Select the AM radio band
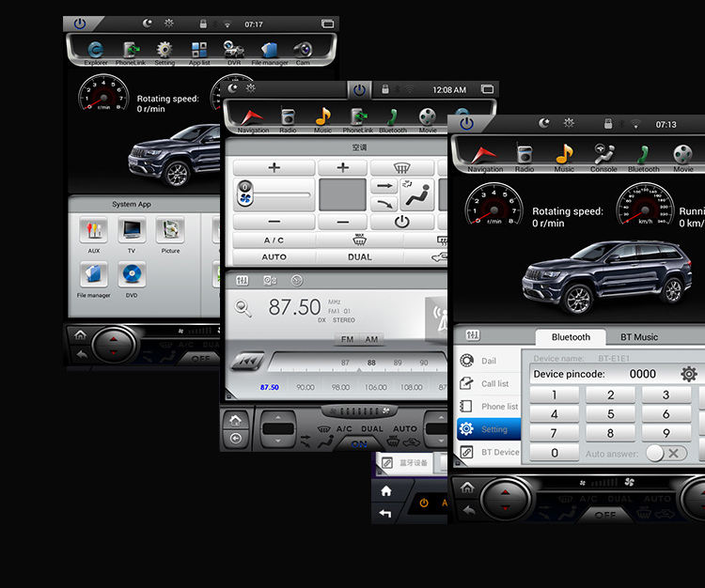This screenshot has width=705, height=588. (372, 339)
